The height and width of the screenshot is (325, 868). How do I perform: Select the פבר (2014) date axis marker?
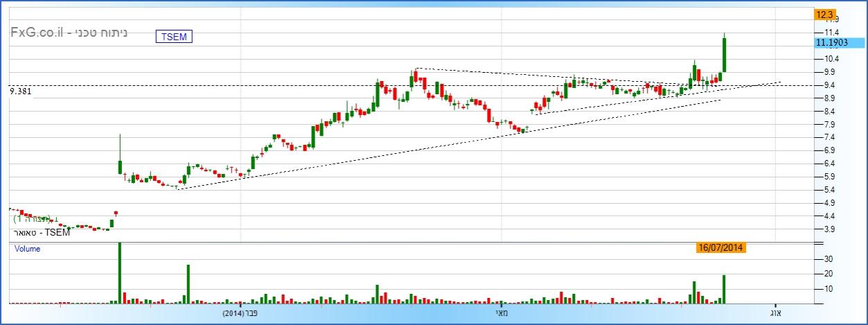pos(240,313)
